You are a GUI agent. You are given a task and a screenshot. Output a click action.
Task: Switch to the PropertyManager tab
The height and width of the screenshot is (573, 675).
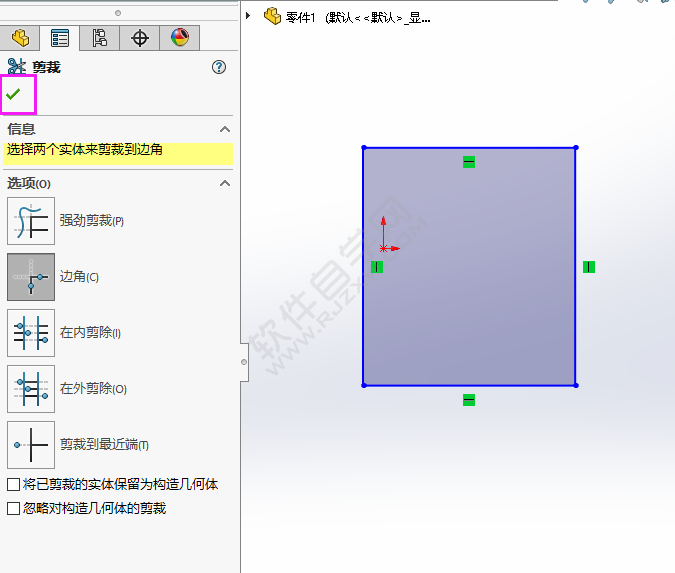pos(59,38)
